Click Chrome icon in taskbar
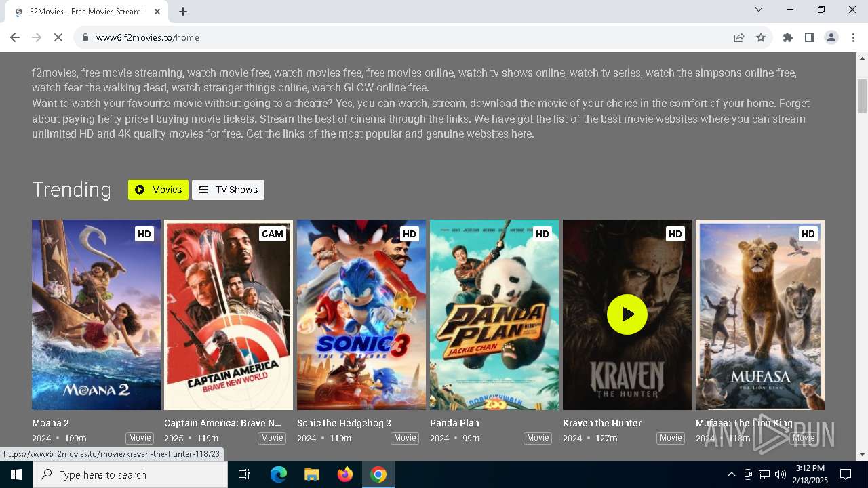 coord(378,474)
